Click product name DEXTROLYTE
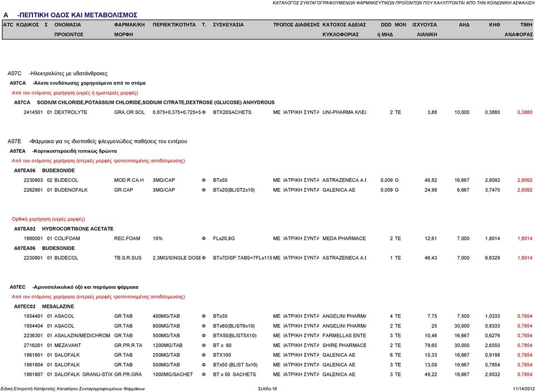Image resolution: width=535 pixels, height=392 pixels. 71,112
